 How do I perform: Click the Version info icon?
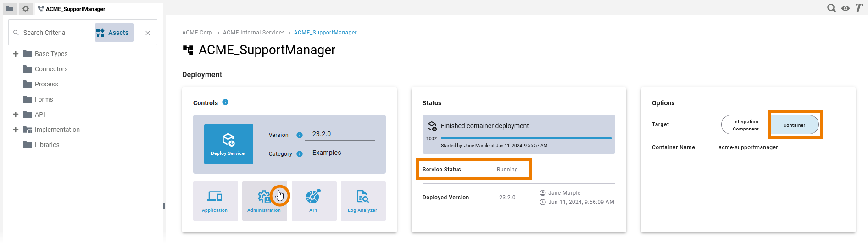[x=300, y=135]
